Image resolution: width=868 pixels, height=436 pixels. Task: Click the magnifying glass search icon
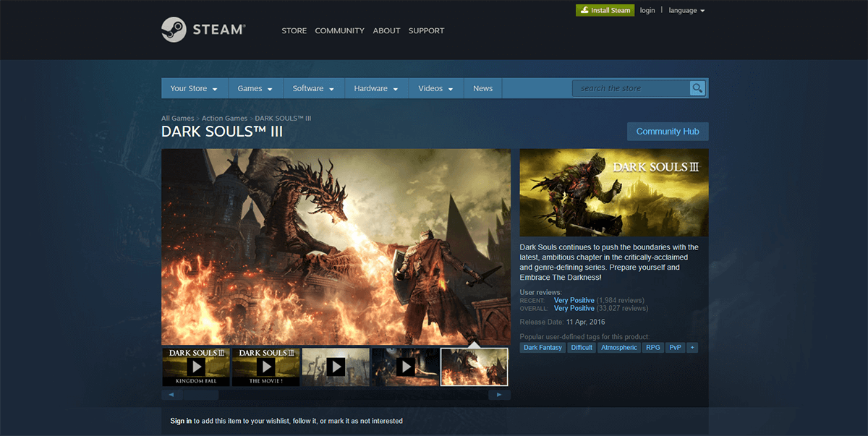pyautogui.click(x=697, y=88)
